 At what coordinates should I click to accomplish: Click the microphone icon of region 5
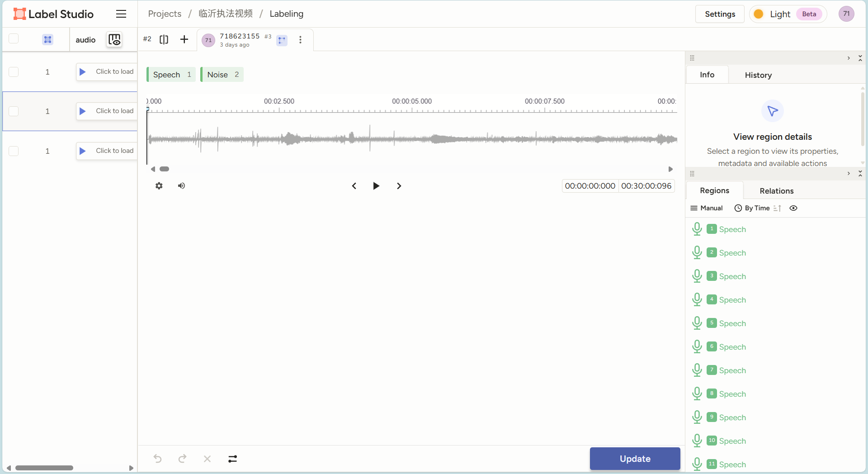tap(697, 323)
